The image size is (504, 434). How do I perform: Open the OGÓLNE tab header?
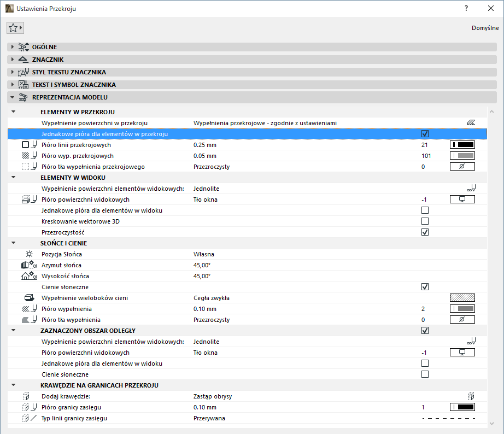pos(252,47)
